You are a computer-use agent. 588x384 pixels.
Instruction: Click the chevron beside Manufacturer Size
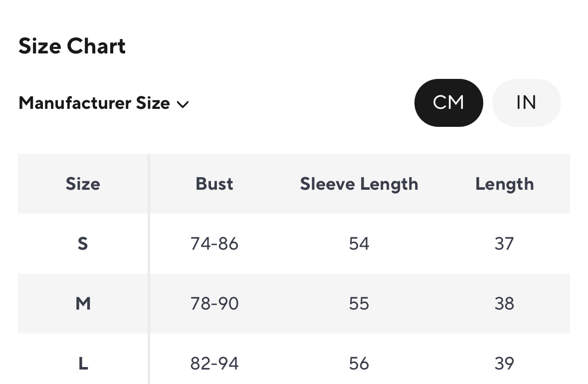[183, 104]
